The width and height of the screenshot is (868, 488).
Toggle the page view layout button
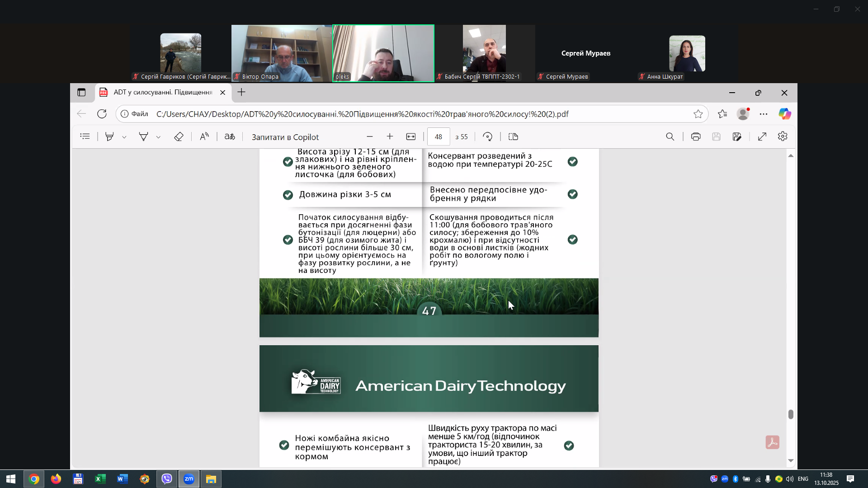click(x=513, y=136)
